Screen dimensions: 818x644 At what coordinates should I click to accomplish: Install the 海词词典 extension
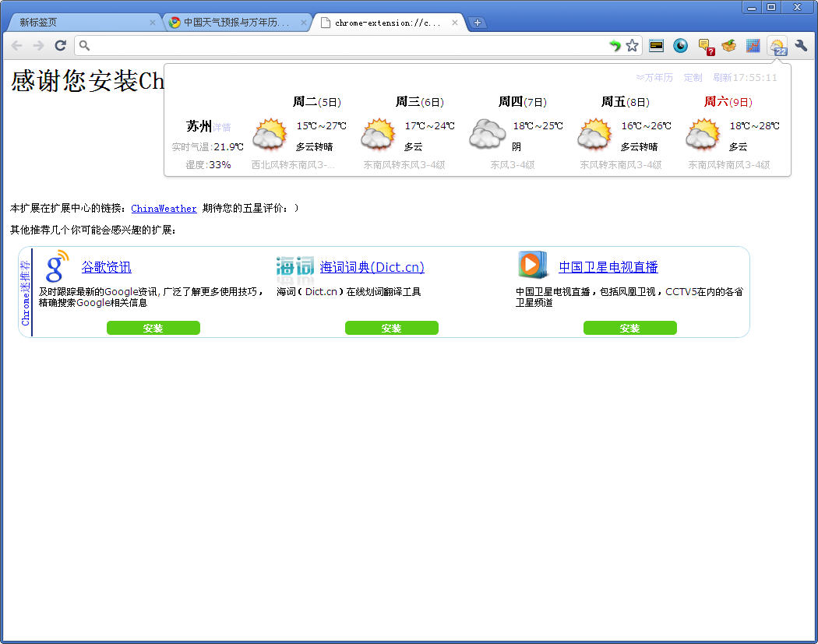pos(392,328)
